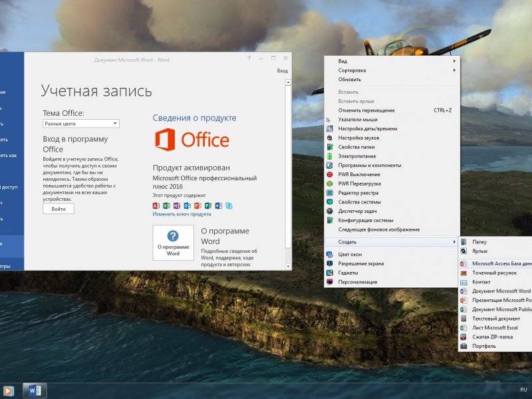Select Обновить in the context menu
This screenshot has width=532, height=399.
pos(392,79)
